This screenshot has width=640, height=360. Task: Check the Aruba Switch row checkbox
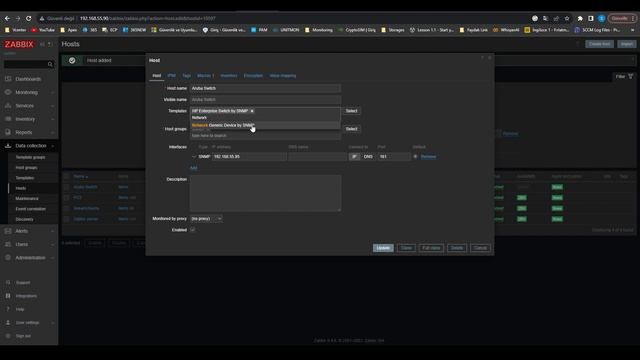pos(67,187)
